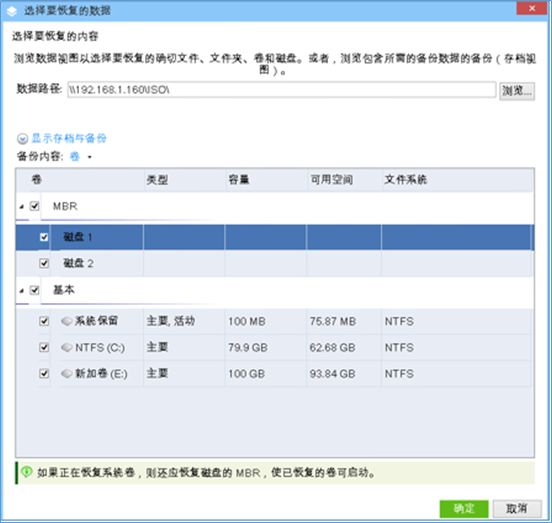Viewport: 552px width, 523px height.
Task: Toggle the 新加卷 (E:) checkbox
Action: tap(44, 373)
